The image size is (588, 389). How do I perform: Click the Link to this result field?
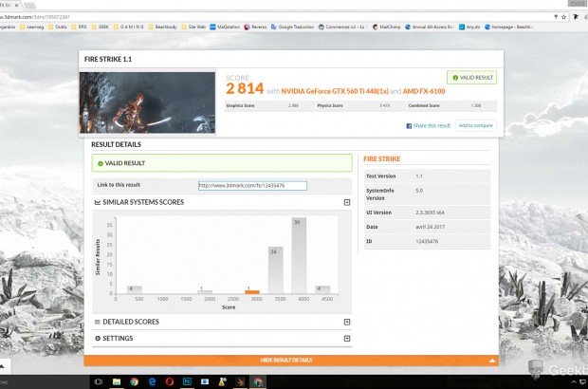tap(252, 185)
